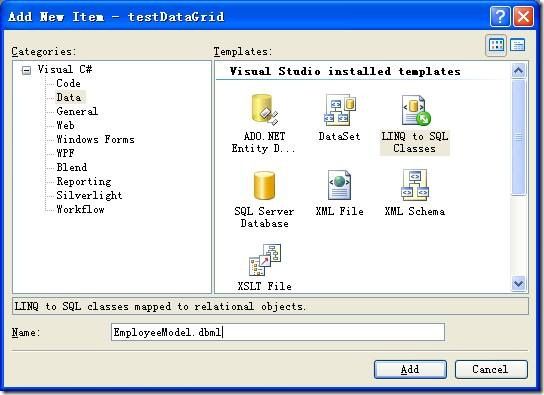Viewport: 544px width, 395px height.
Task: Choose the XSLT File template icon
Action: click(265, 260)
